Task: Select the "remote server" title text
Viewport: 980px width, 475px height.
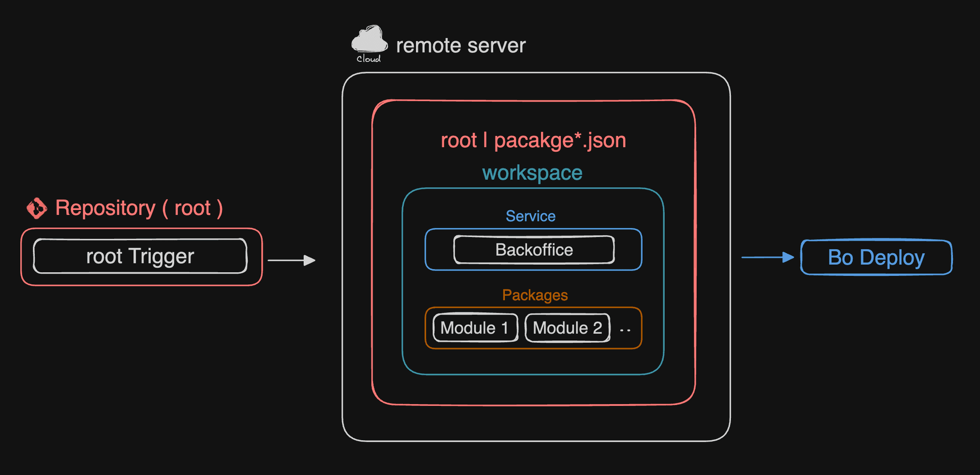Action: [460, 46]
